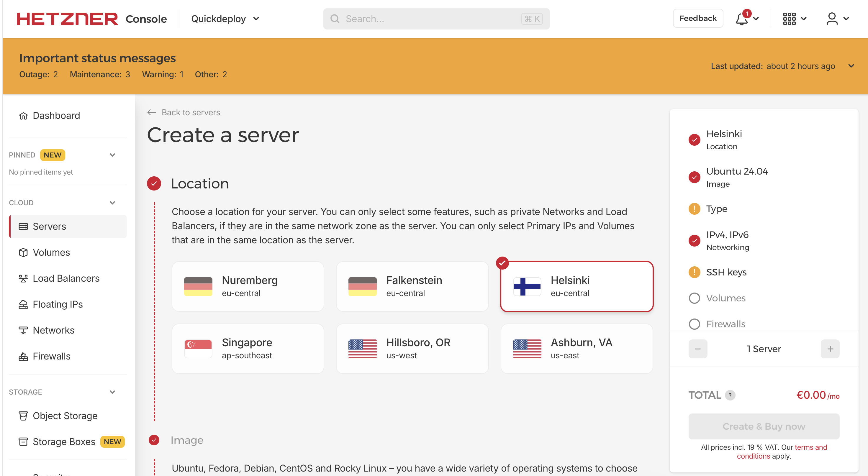The image size is (868, 476).
Task: Open the Quickdeploy project dropdown
Action: click(x=225, y=19)
